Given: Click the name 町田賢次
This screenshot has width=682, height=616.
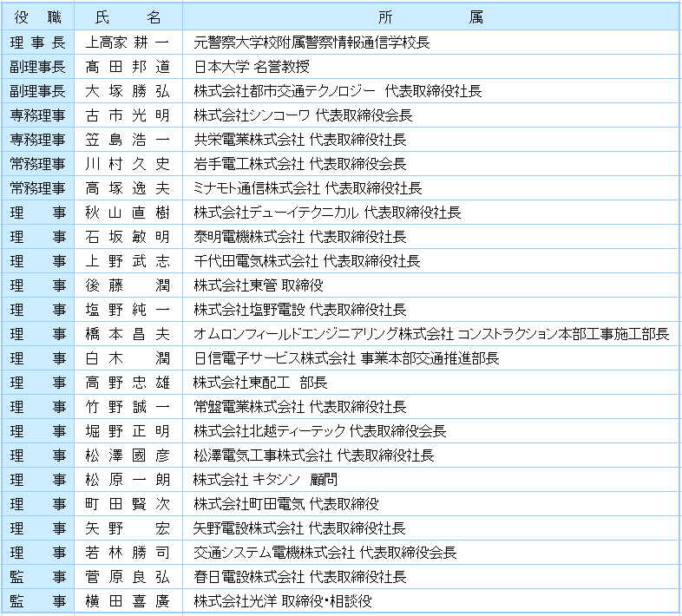Looking at the screenshot, I should (x=128, y=505).
